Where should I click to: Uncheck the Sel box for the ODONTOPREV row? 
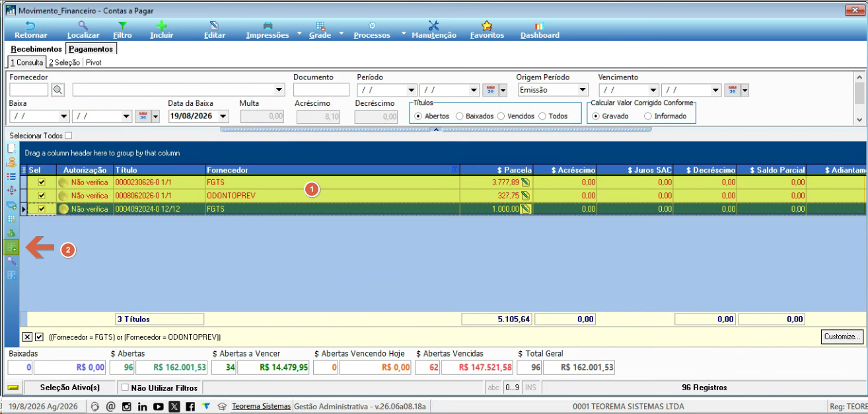pyautogui.click(x=42, y=196)
